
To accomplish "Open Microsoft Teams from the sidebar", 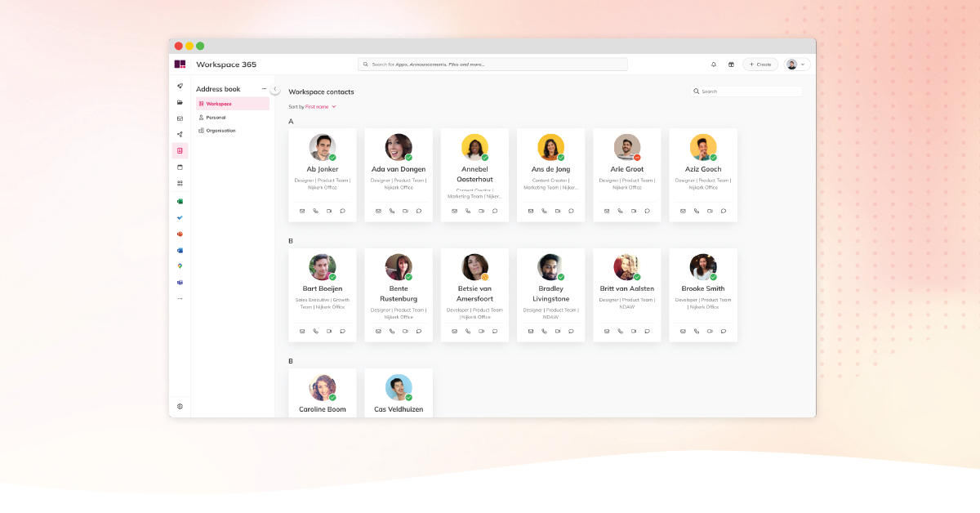I will click(180, 283).
